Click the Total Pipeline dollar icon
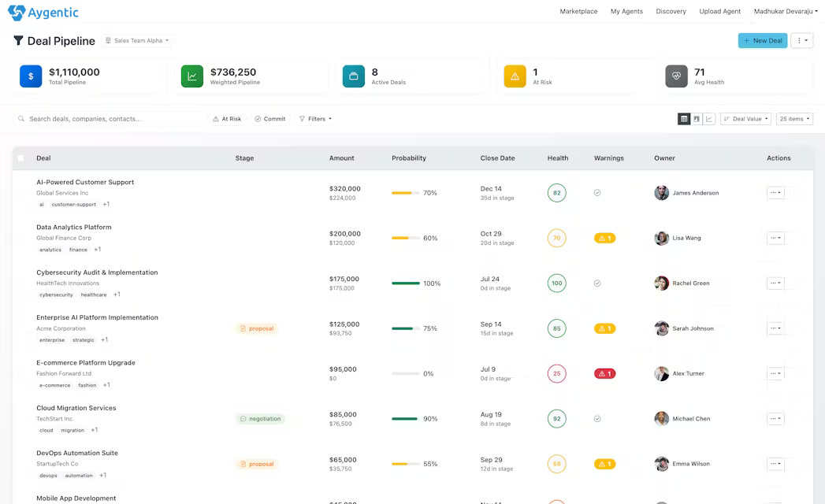This screenshot has height=504, width=825. [31, 76]
